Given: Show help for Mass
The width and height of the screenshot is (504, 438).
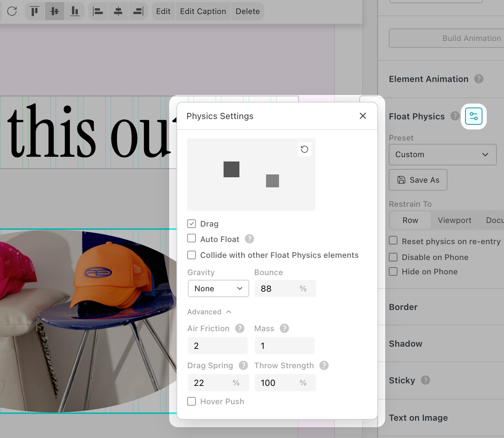Looking at the screenshot, I should 284,328.
